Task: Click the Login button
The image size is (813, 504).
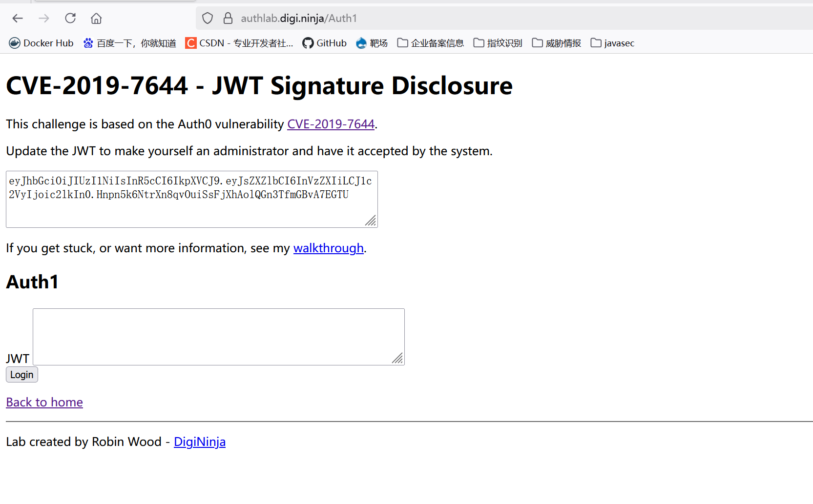Action: (22, 375)
